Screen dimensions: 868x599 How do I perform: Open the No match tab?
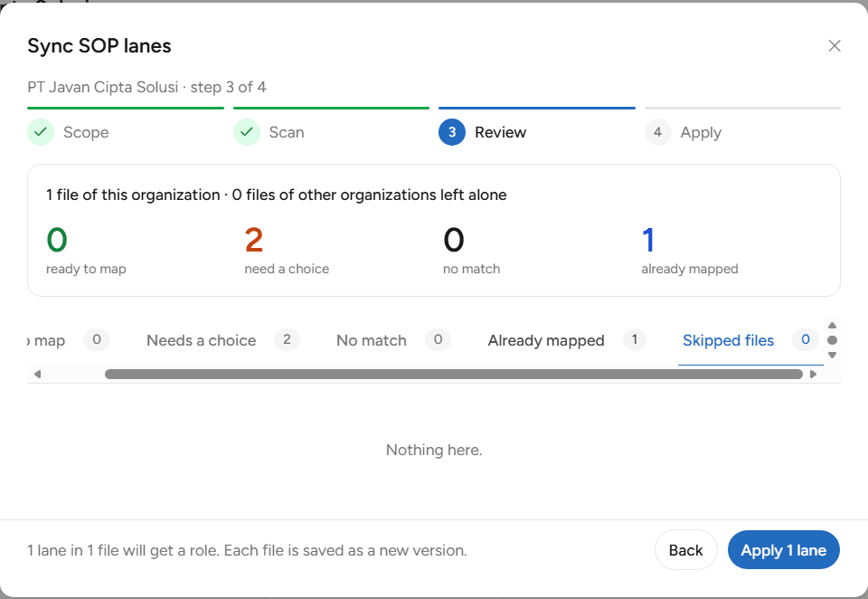(393, 340)
